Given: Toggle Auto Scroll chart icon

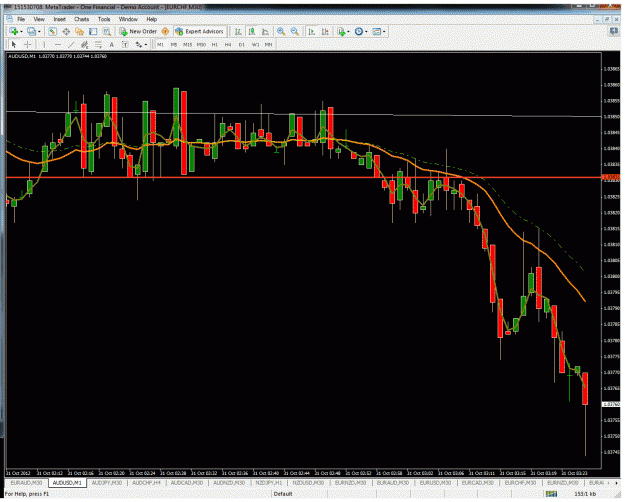Looking at the screenshot, I should pyautogui.click(x=312, y=31).
